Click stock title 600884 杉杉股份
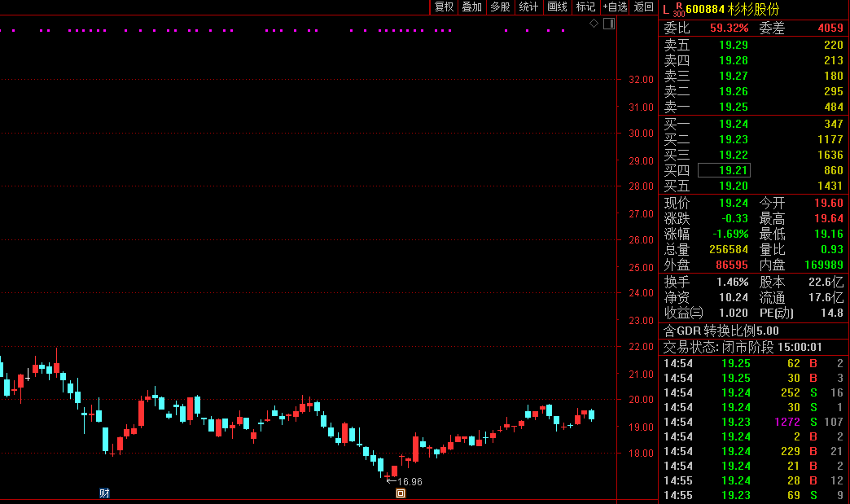 coord(733,9)
